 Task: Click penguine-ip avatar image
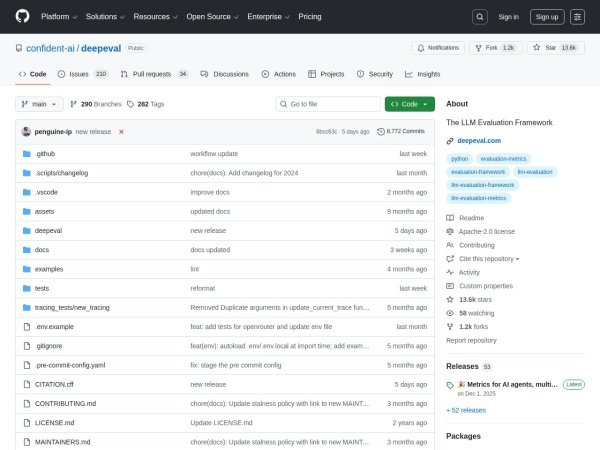coord(26,132)
